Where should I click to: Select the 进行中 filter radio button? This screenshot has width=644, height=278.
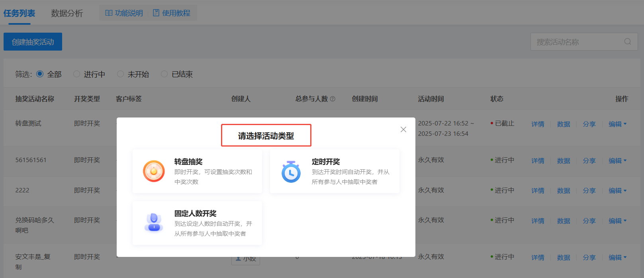[77, 74]
